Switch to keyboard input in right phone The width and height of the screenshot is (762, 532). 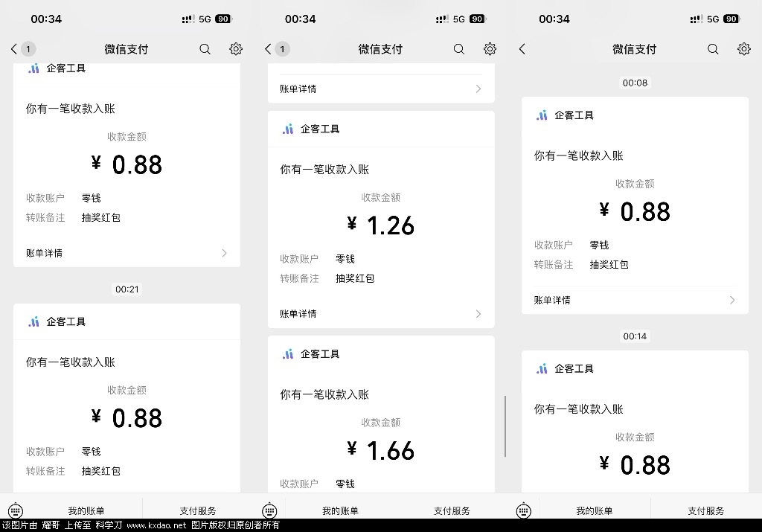point(524,510)
